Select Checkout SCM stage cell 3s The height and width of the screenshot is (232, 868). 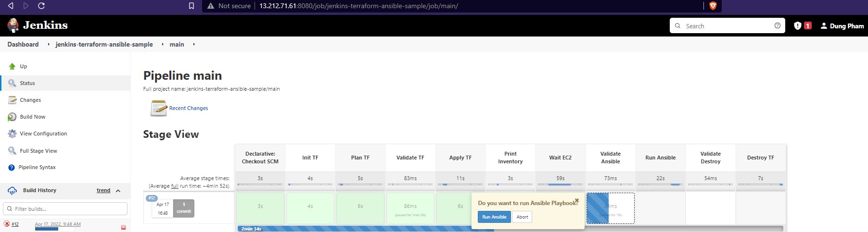pos(260,208)
